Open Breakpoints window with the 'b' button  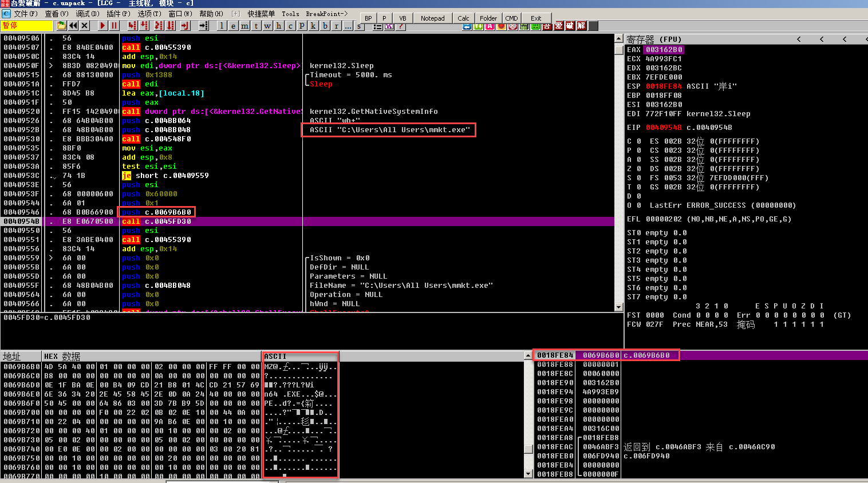[325, 26]
